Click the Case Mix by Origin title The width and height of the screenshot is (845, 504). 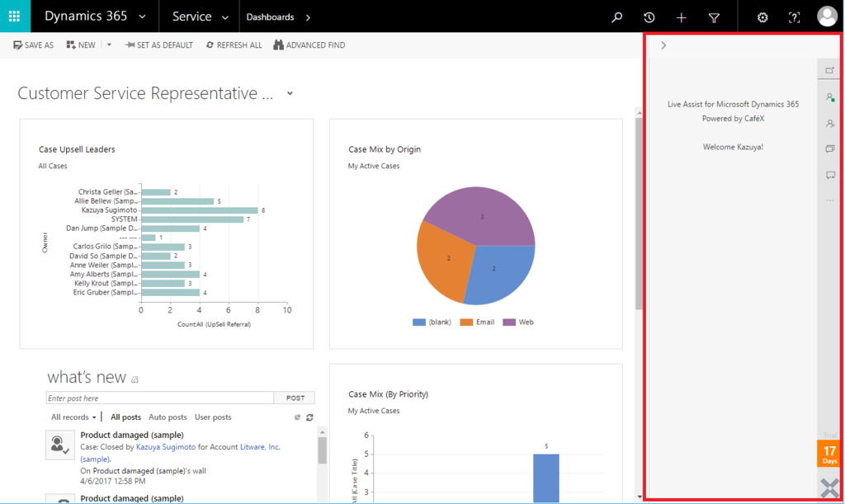pyautogui.click(x=385, y=149)
